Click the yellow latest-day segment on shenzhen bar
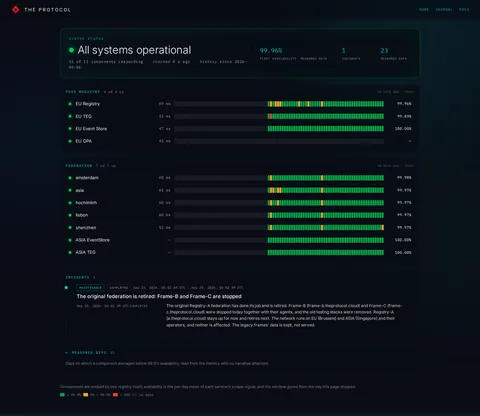 pyautogui.click(x=383, y=228)
